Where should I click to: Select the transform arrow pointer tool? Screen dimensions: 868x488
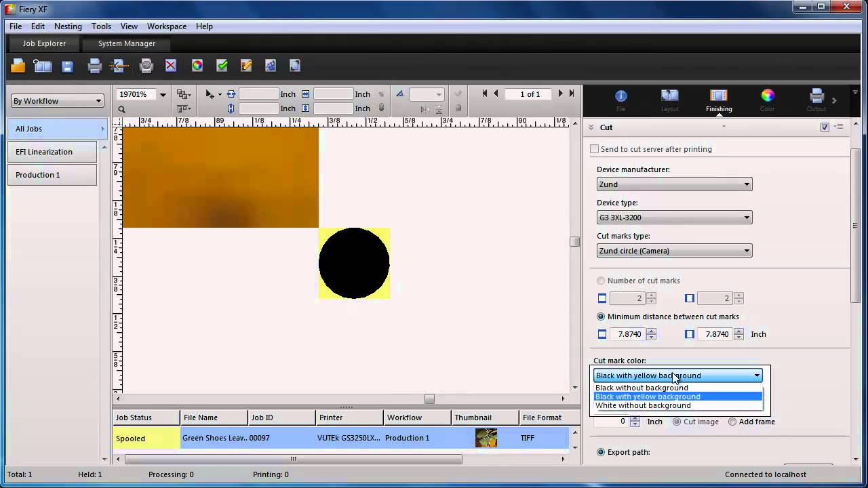point(210,94)
